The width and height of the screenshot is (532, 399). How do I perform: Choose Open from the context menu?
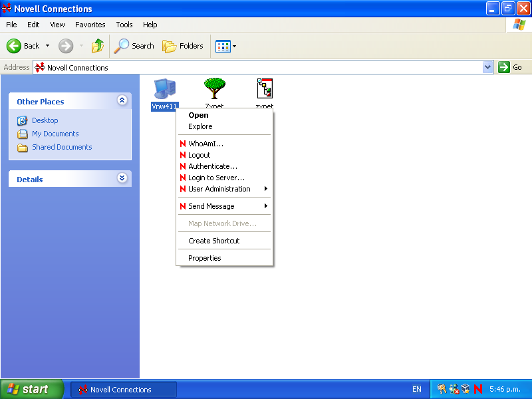pyautogui.click(x=224, y=115)
